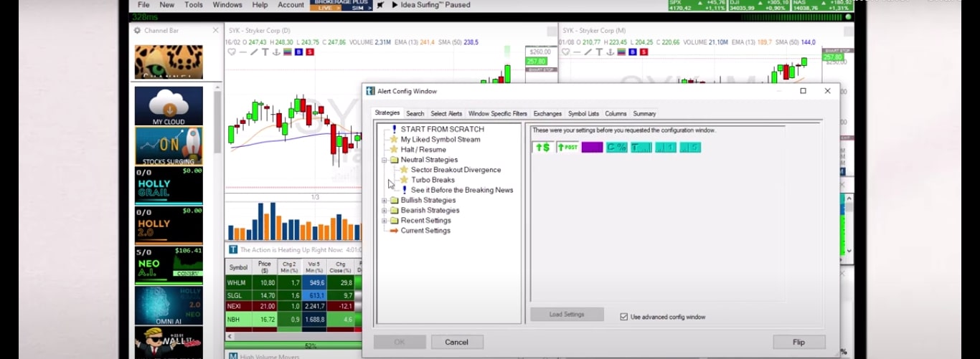Expand the Bearish Strategies folder
Viewport: 980px width, 359px height.
pos(385,211)
